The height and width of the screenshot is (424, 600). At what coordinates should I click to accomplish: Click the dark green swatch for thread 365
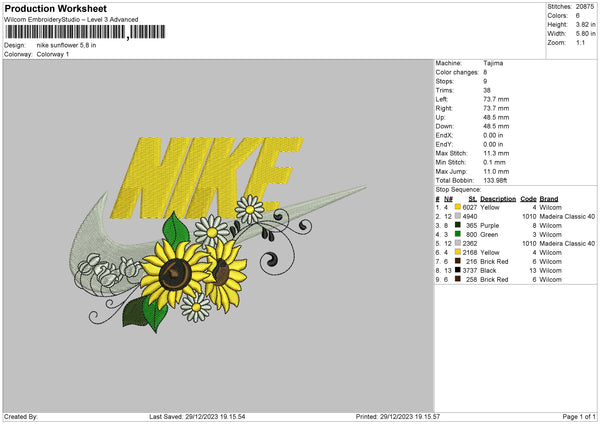(458, 225)
